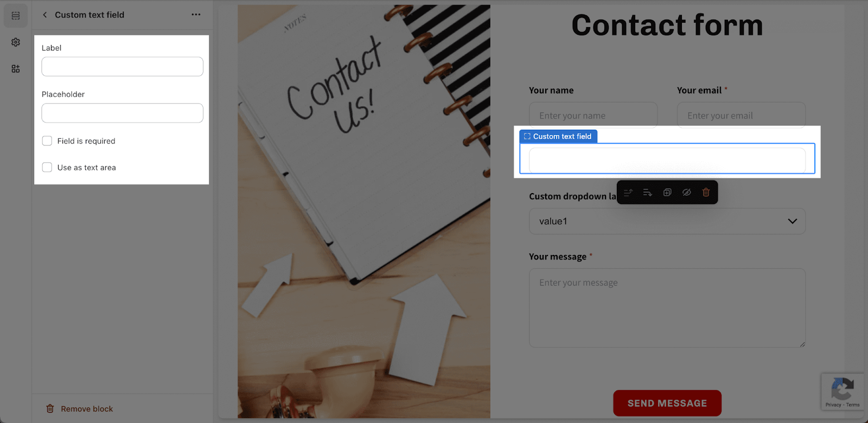This screenshot has width=868, height=423.
Task: Select the Custom text field block tag
Action: [558, 136]
